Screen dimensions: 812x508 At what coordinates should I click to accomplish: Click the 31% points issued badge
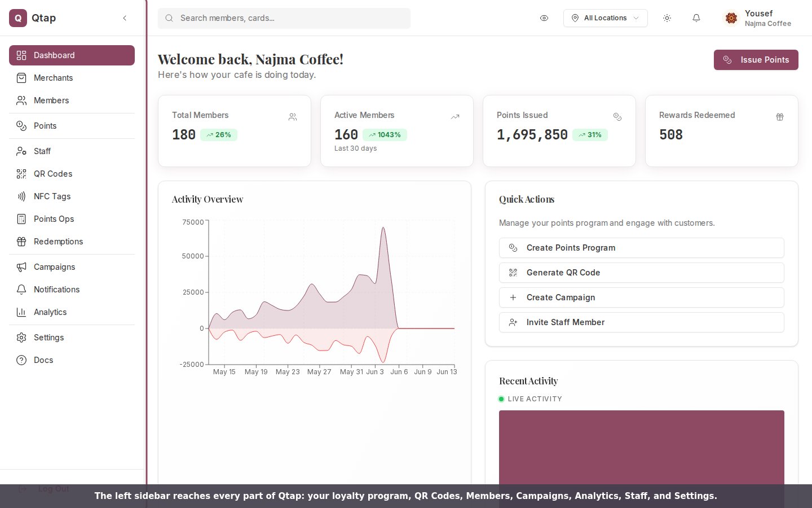coord(590,135)
